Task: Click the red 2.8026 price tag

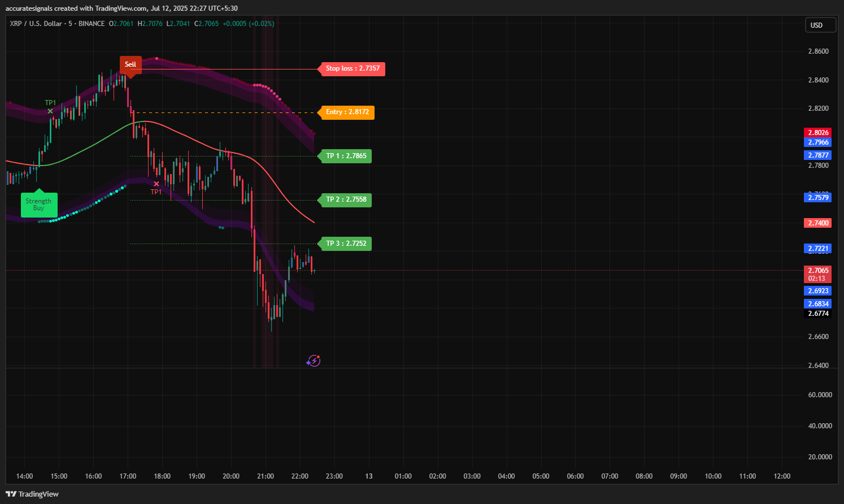Action: click(818, 133)
